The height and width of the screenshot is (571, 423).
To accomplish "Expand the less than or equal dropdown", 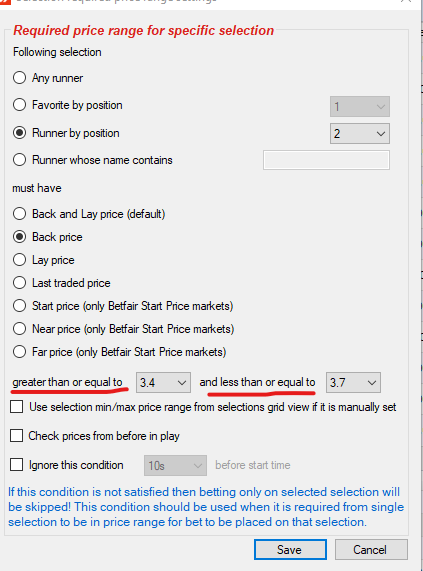I will click(x=353, y=382).
